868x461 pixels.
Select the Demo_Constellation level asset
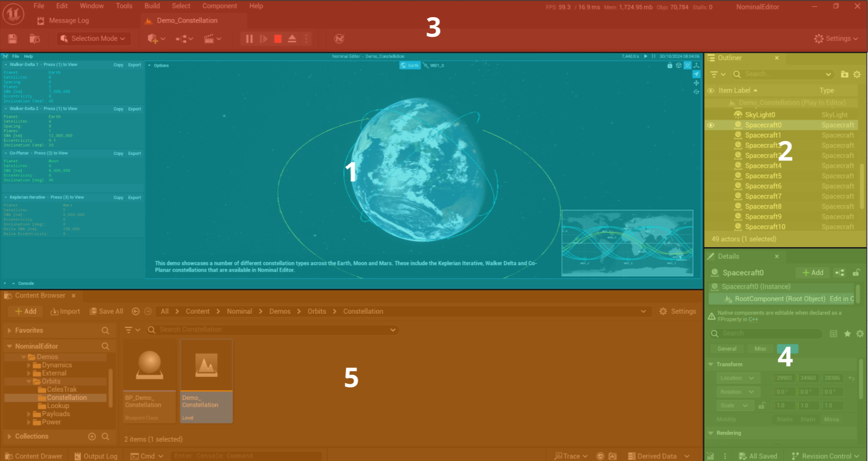coord(207,381)
